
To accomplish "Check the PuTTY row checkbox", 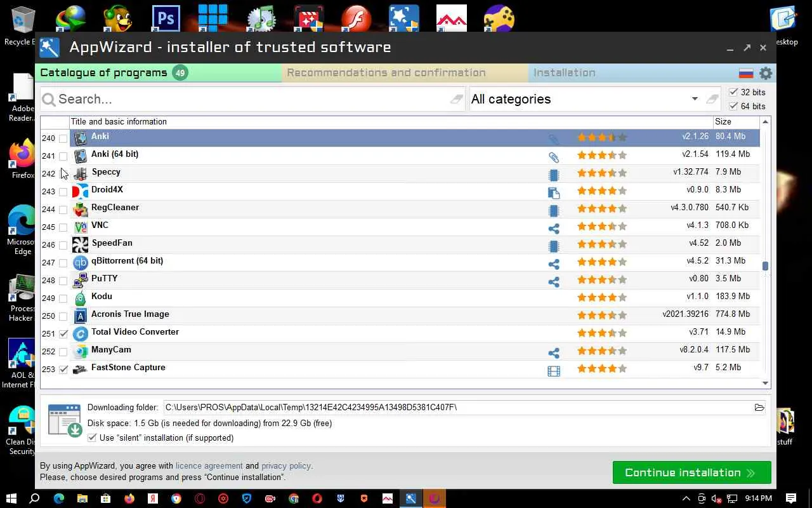I will [x=63, y=281].
